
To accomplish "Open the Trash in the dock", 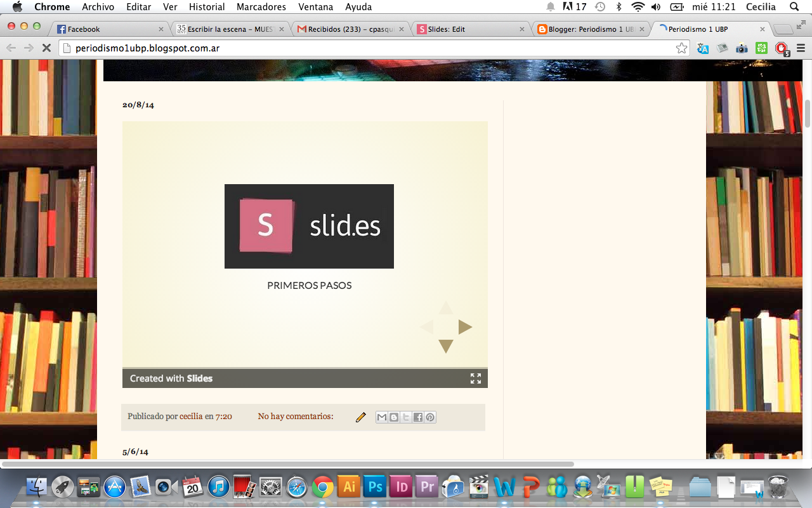I will (x=777, y=487).
